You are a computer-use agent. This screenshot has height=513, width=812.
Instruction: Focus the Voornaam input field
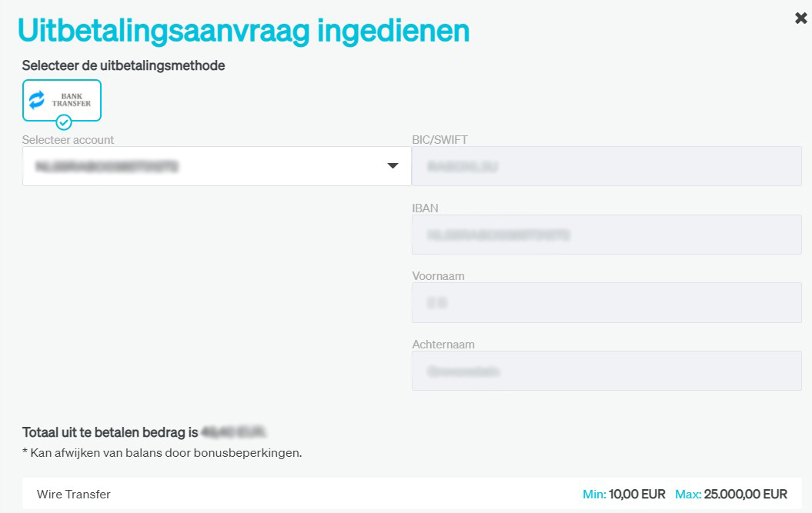tap(606, 303)
